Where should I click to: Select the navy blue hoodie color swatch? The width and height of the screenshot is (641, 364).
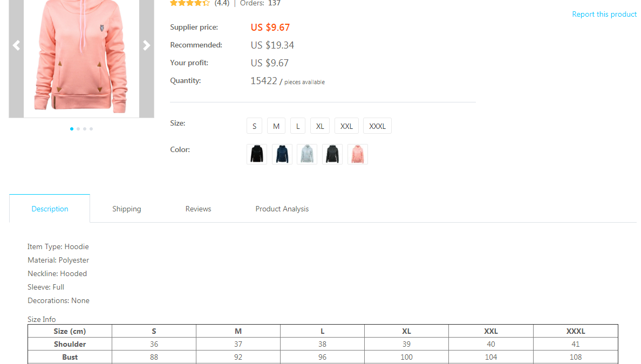[282, 154]
